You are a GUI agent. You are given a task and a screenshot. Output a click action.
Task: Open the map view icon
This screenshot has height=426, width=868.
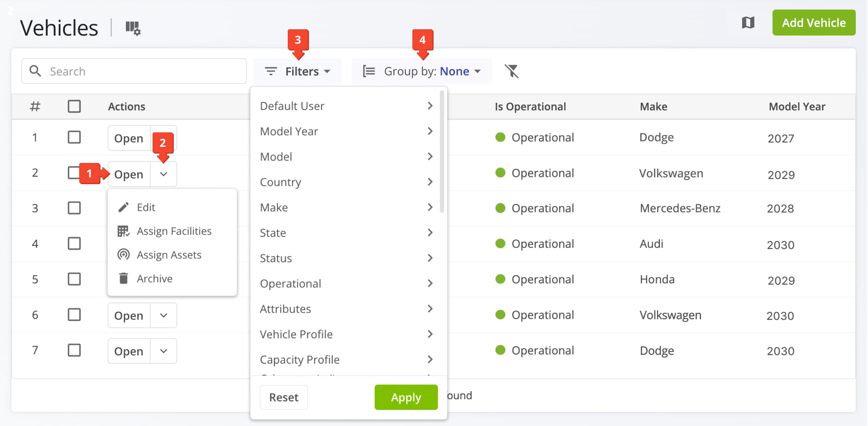pyautogui.click(x=748, y=22)
